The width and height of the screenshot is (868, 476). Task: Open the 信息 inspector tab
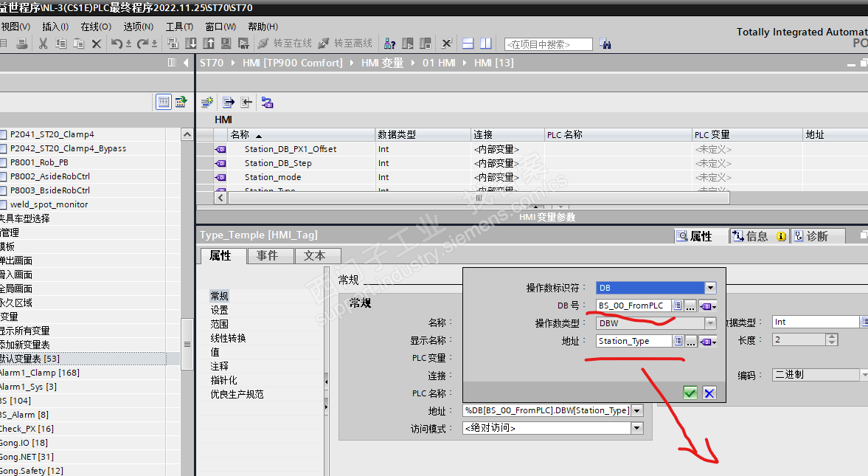[759, 236]
